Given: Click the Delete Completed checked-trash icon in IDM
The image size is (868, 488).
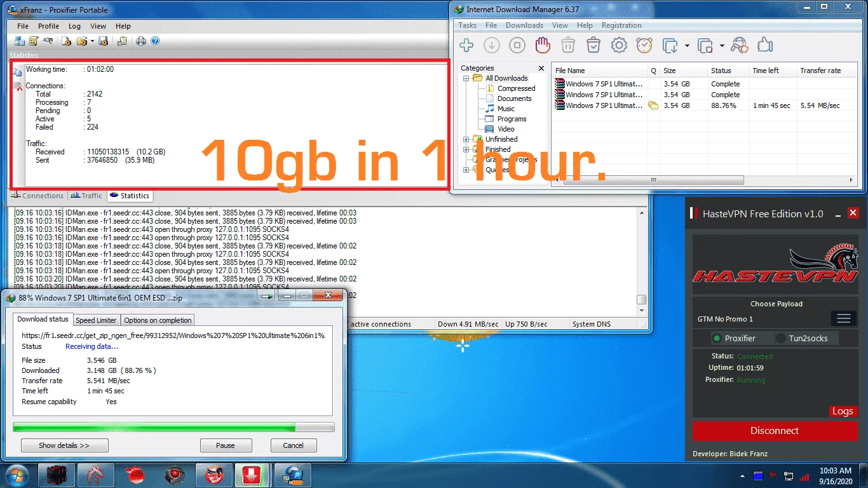Looking at the screenshot, I should point(593,45).
